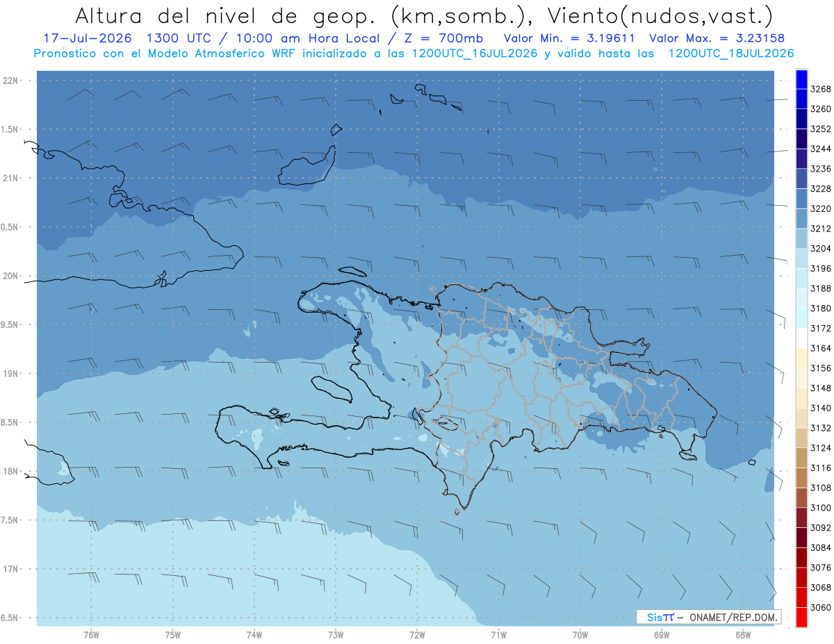834x644 pixels.
Task: Click the "70W" longitude label
Action: (x=580, y=635)
